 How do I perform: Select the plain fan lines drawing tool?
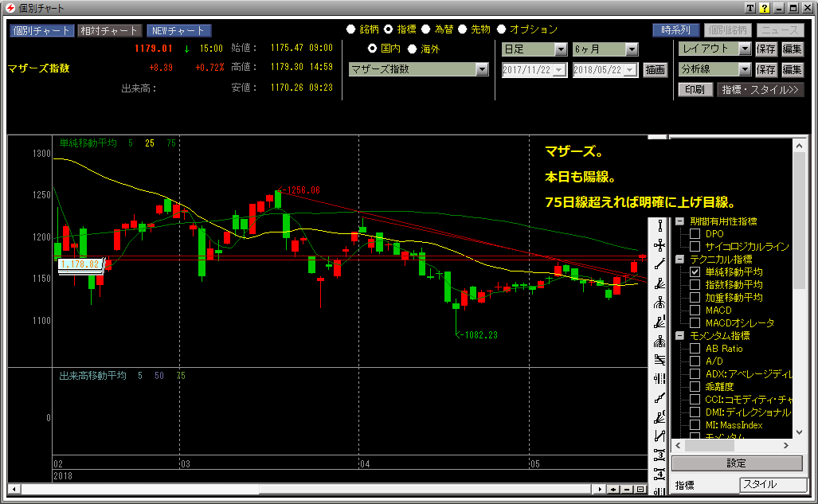[x=659, y=283]
